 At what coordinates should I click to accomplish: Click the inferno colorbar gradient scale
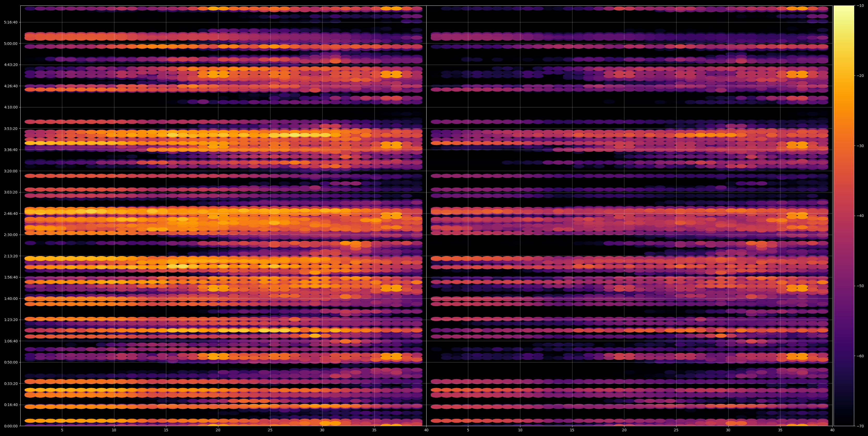[844, 216]
